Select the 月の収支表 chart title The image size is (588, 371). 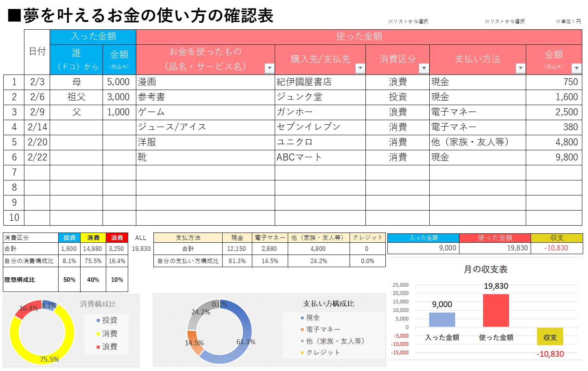pyautogui.click(x=485, y=269)
